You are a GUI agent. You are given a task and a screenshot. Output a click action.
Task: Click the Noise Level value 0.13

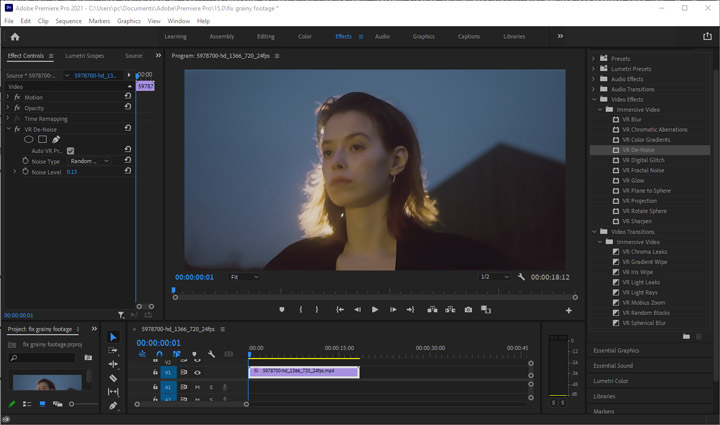(72, 172)
